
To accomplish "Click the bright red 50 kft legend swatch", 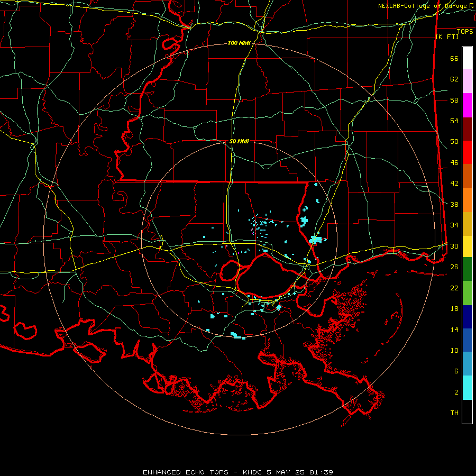I will point(467,152).
